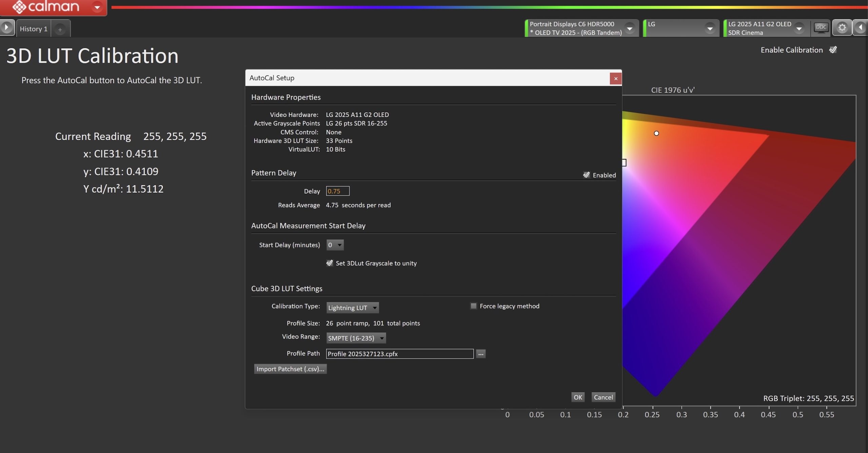The width and height of the screenshot is (868, 453).
Task: Open settings with the gear icon
Action: 842,27
